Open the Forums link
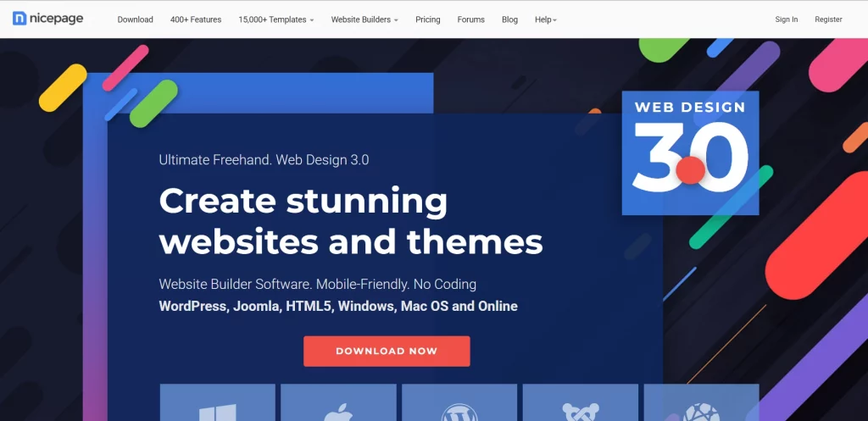The width and height of the screenshot is (868, 421). pyautogui.click(x=471, y=19)
